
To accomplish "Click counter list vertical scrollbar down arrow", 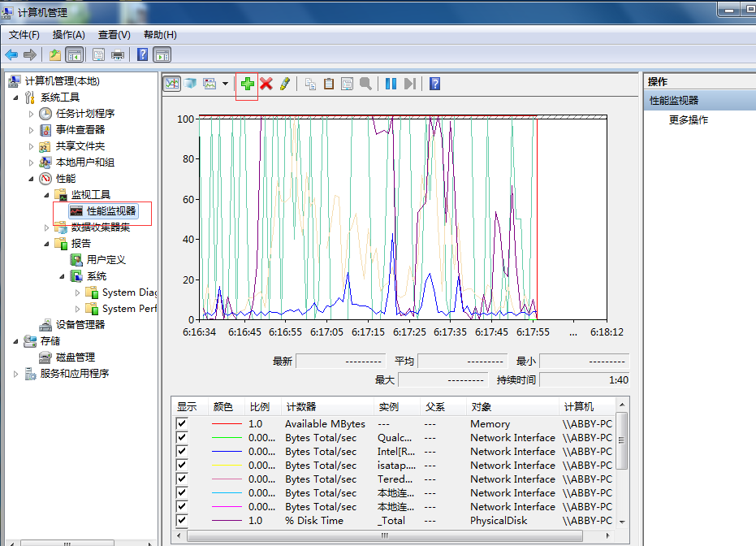I will pyautogui.click(x=622, y=522).
